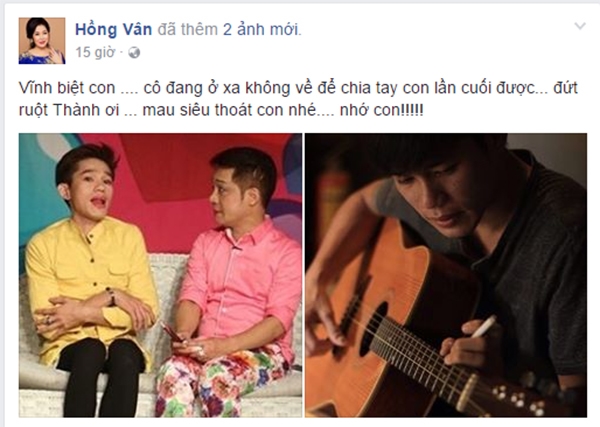The height and width of the screenshot is (427, 600).
Task: View the right photo of the guitar player
Action: click(446, 275)
